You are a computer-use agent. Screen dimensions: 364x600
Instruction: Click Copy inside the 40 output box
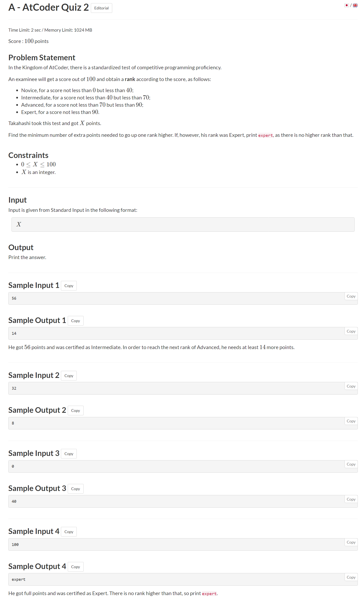coord(351,499)
